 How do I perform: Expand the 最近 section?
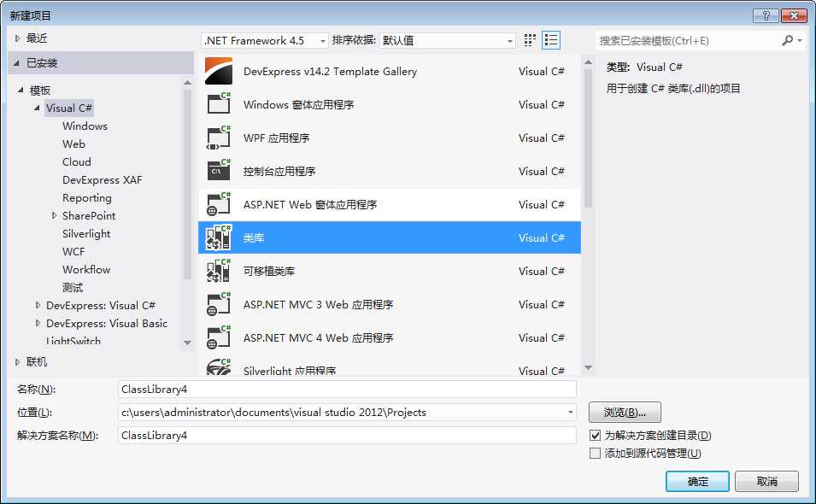[18, 38]
